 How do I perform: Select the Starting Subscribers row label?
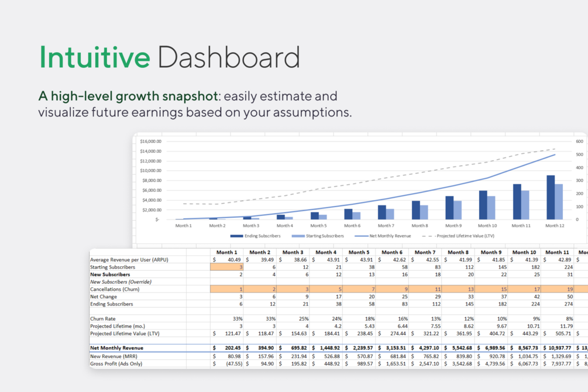(112, 267)
